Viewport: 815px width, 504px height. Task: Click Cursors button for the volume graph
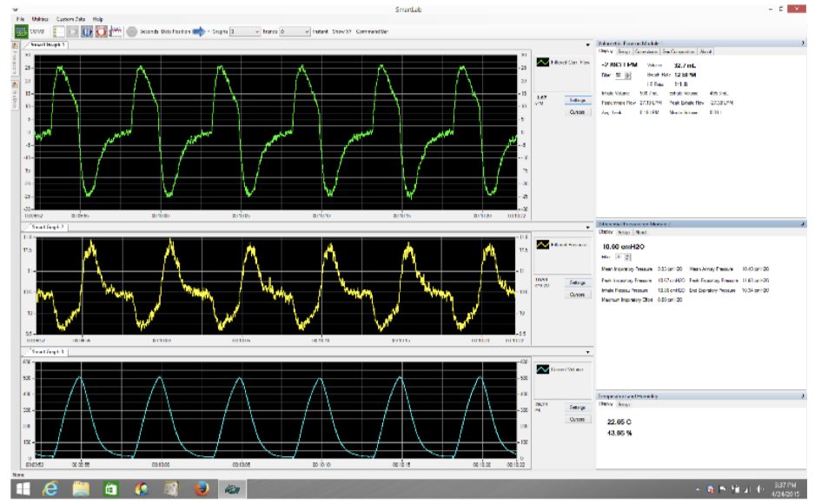(x=577, y=420)
